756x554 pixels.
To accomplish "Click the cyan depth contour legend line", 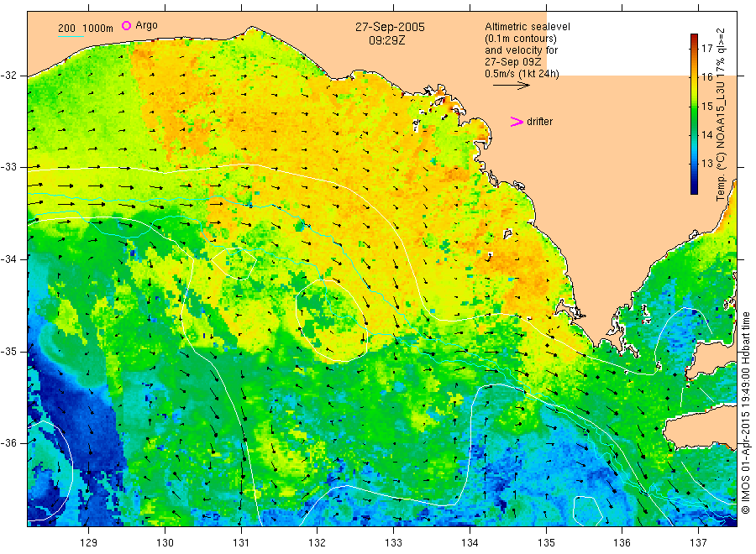I will click(71, 36).
